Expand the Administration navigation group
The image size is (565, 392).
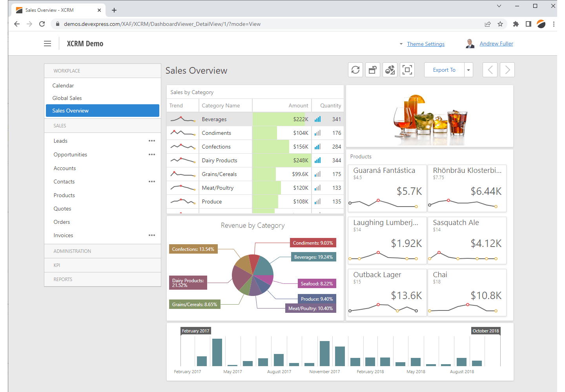(x=72, y=251)
